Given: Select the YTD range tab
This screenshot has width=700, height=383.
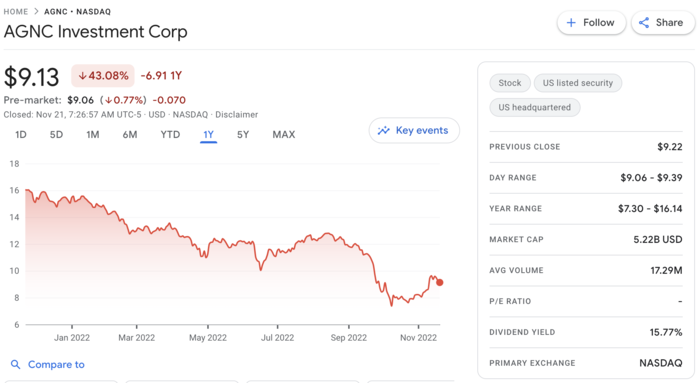Looking at the screenshot, I should 170,134.
